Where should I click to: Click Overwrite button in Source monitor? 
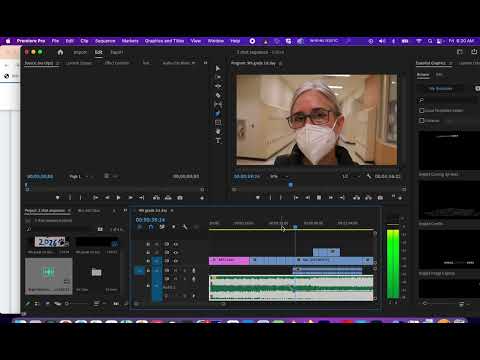tap(168, 198)
